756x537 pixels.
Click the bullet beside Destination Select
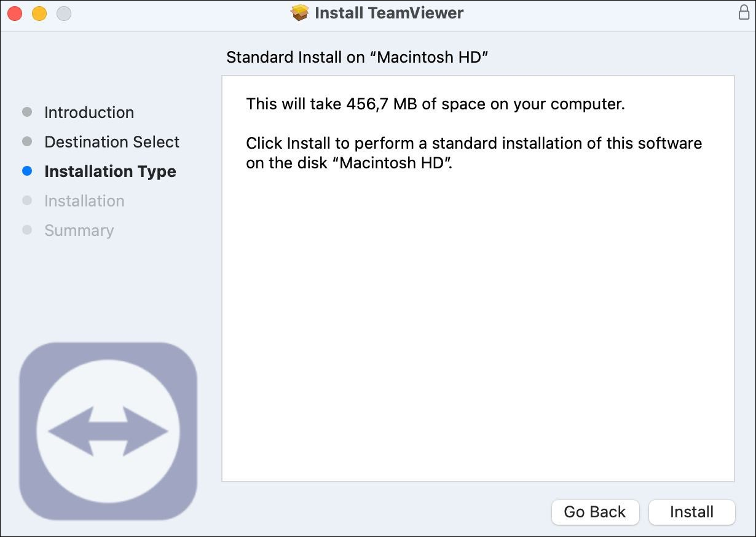click(27, 141)
